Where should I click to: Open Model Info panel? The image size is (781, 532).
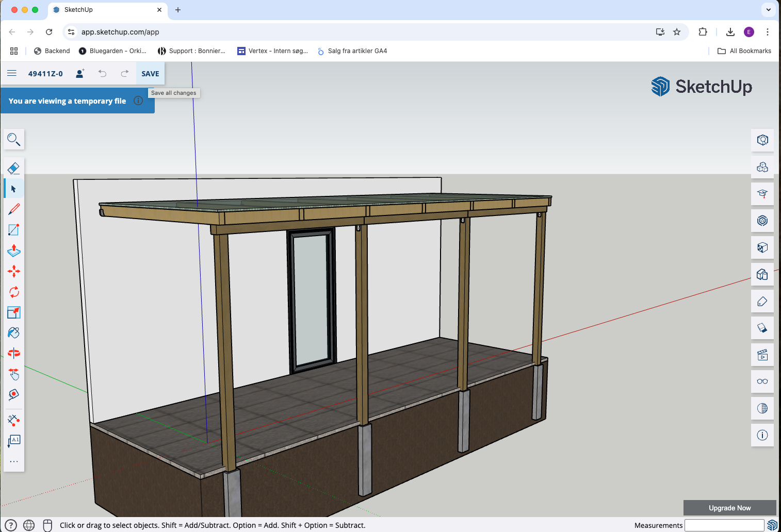(x=762, y=435)
